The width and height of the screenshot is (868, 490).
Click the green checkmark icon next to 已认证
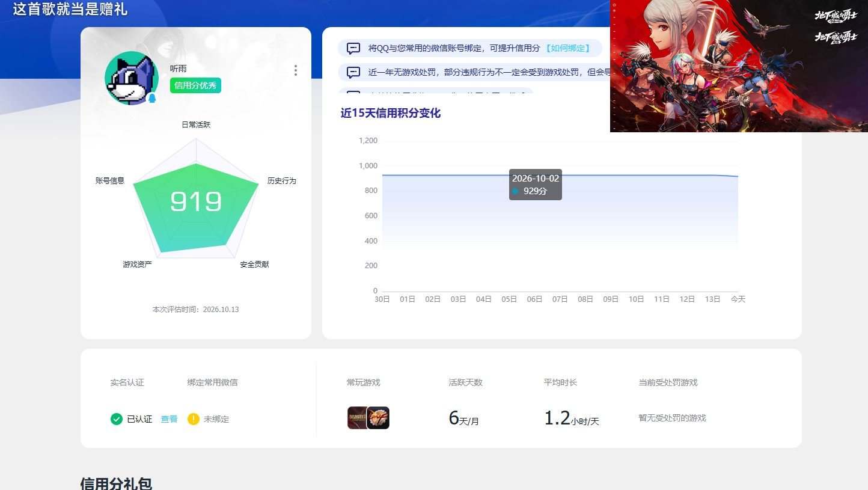117,419
